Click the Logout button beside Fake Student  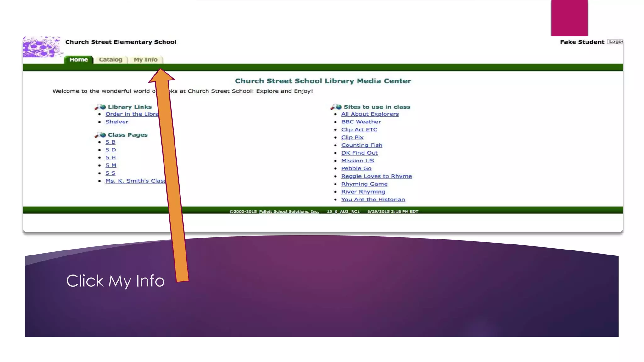click(615, 41)
